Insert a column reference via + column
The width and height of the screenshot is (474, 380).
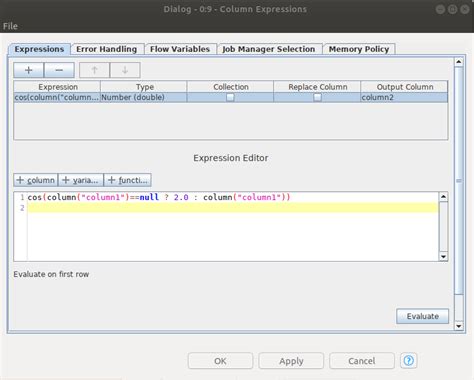(36, 180)
